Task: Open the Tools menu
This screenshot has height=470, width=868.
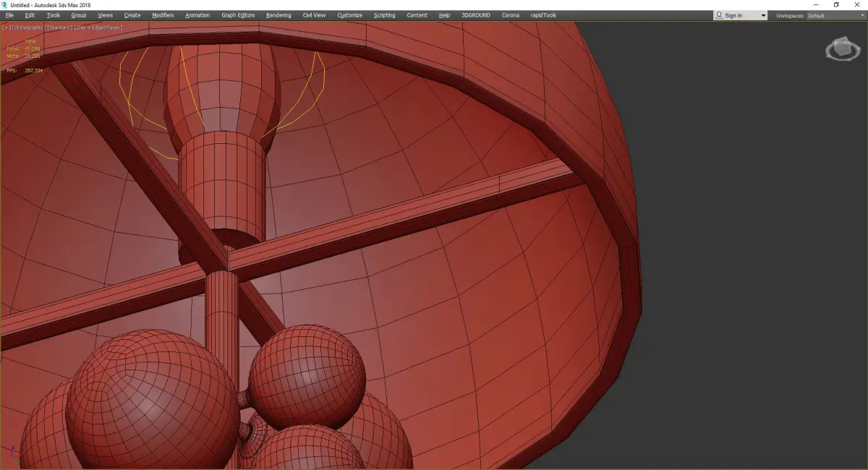Action: 54,15
